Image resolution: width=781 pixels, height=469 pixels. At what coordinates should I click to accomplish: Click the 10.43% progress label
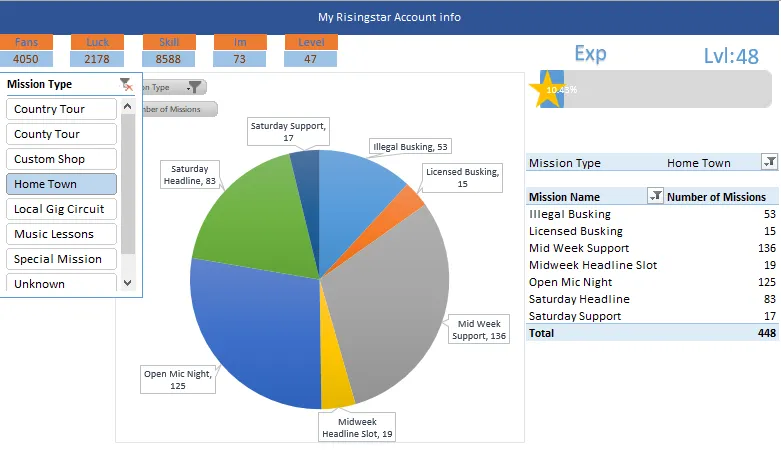561,90
